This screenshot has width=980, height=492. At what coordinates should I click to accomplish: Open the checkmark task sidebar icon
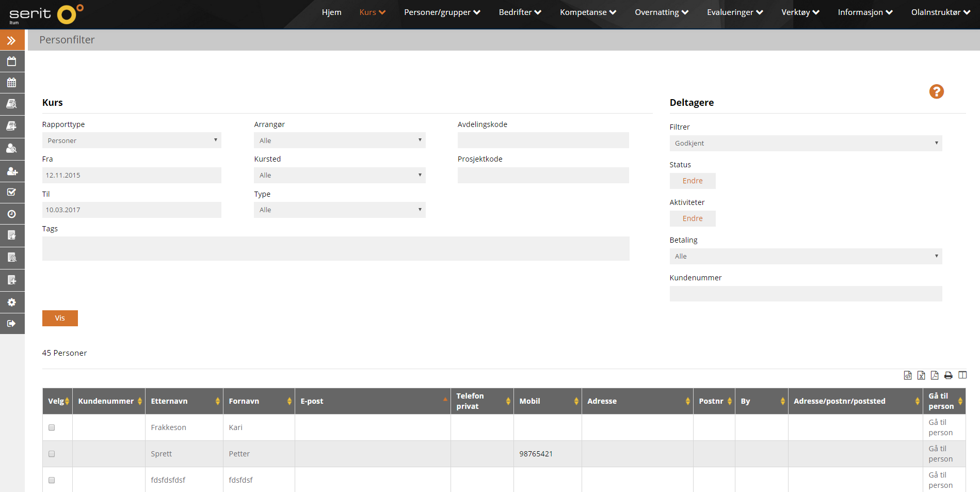[x=12, y=192]
